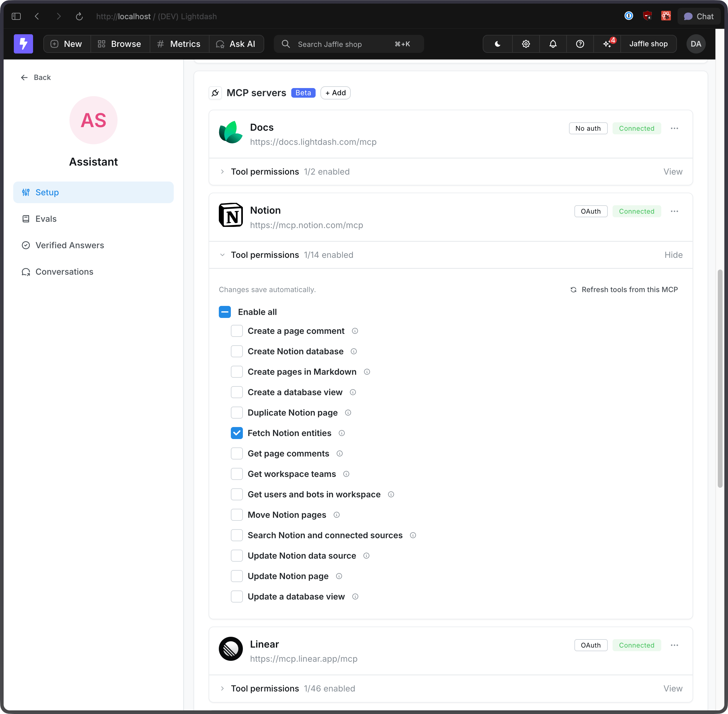Click the 1Password extension icon
Viewport: 728px width, 714px height.
[x=629, y=16]
